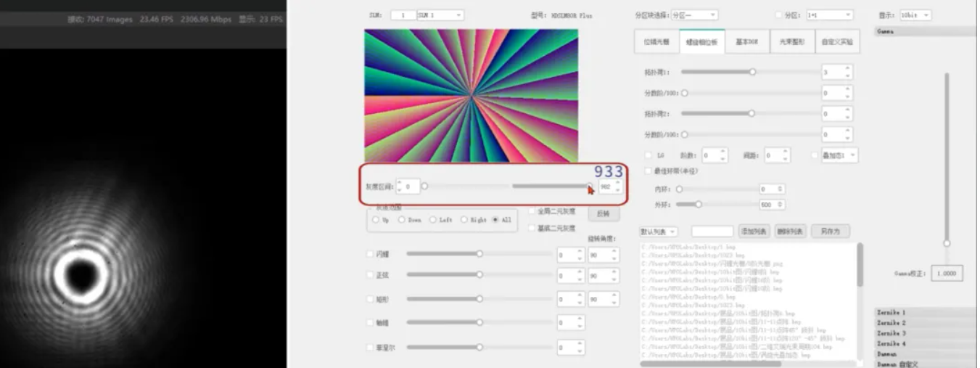Select the Up radio button
The width and height of the screenshot is (980, 368).
pos(375,220)
